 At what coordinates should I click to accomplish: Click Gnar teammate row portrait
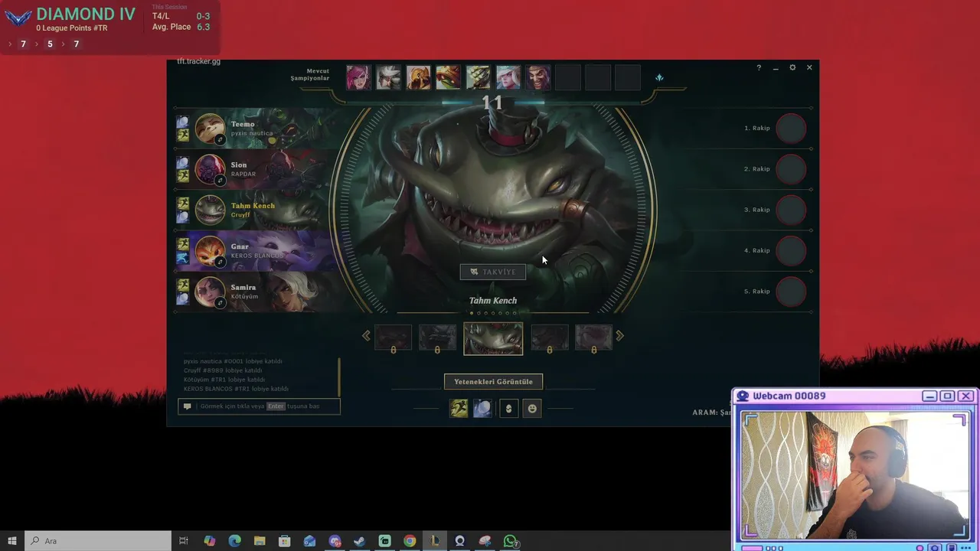click(209, 250)
